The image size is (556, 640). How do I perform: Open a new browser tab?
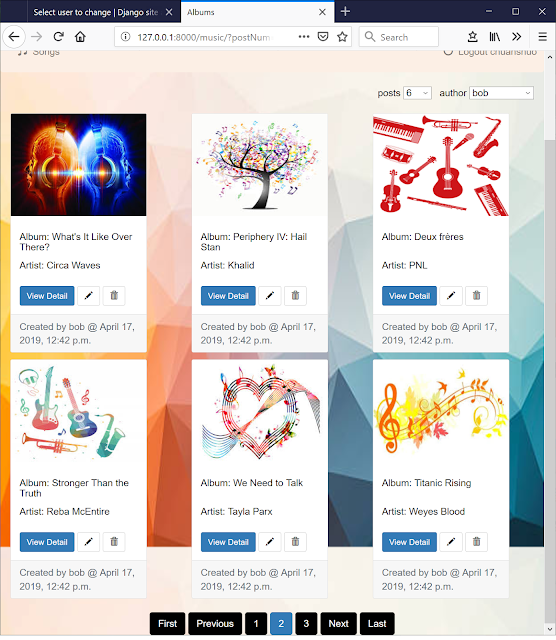pos(345,11)
